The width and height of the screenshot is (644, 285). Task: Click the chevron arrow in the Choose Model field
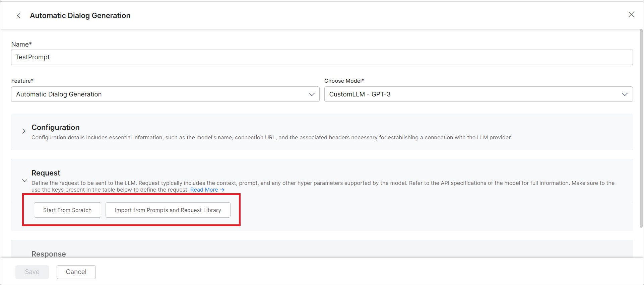(625, 94)
